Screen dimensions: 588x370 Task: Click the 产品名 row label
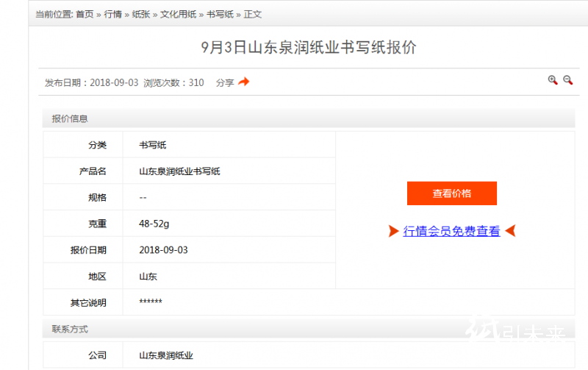coord(93,171)
